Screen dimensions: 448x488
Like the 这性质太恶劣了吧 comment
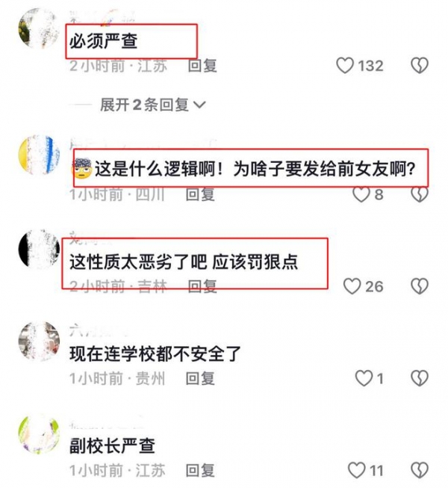click(352, 286)
